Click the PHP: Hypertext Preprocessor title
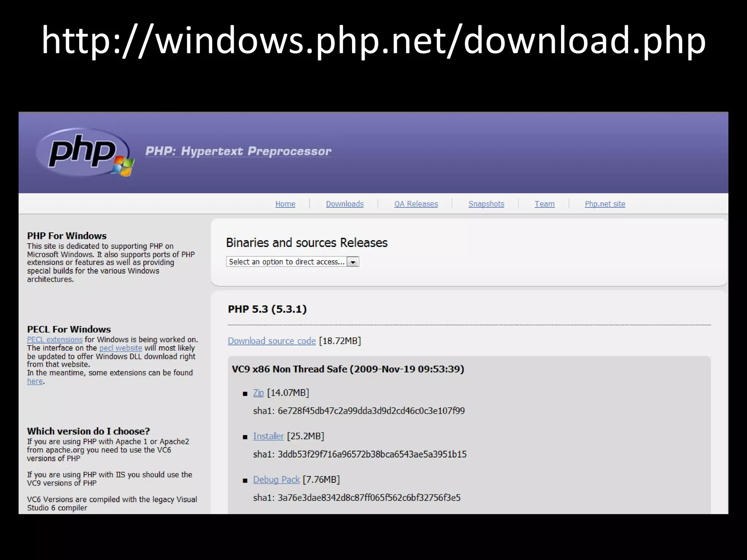 pos(238,151)
